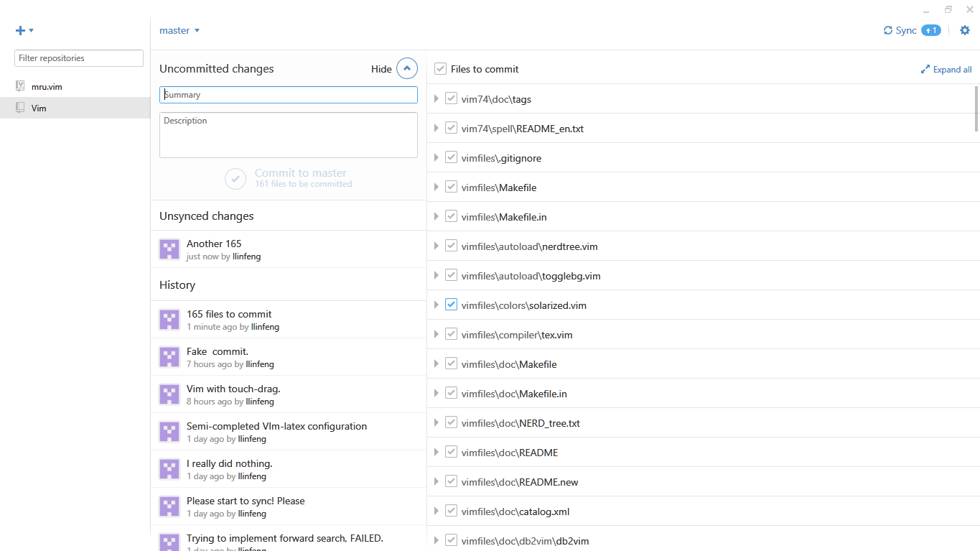Viewport: 980px width, 551px height.
Task: Click the 'Expand all' link
Action: 946,69
